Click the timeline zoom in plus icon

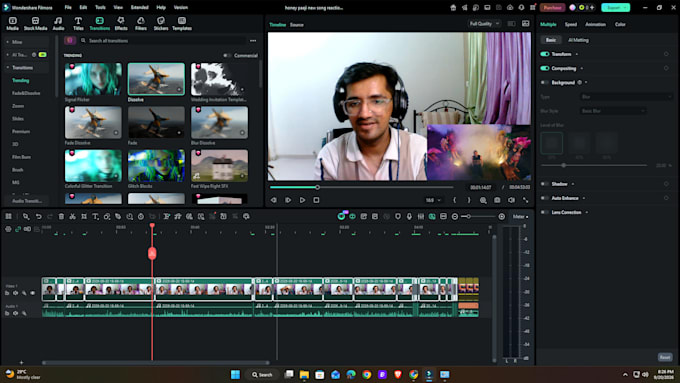click(x=501, y=216)
